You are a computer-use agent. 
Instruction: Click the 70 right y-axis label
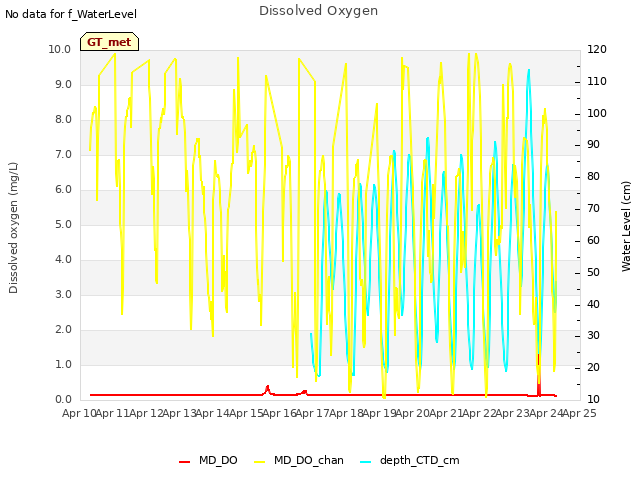pos(593,209)
